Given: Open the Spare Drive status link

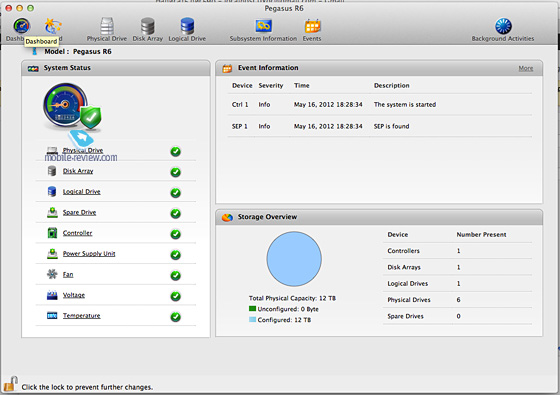Looking at the screenshot, I should tap(79, 212).
